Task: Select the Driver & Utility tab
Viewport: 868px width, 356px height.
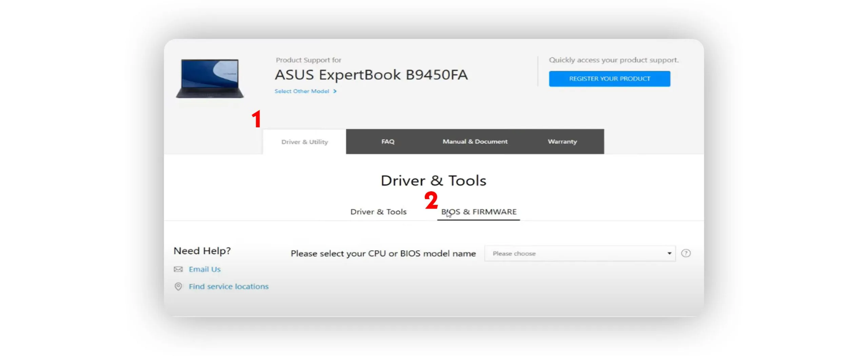Action: (304, 142)
